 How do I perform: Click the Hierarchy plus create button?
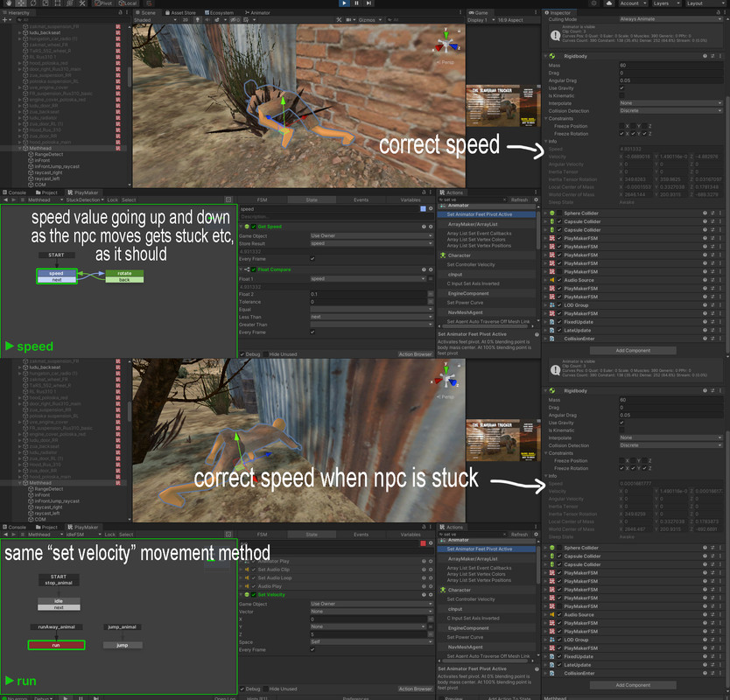[x=5, y=20]
